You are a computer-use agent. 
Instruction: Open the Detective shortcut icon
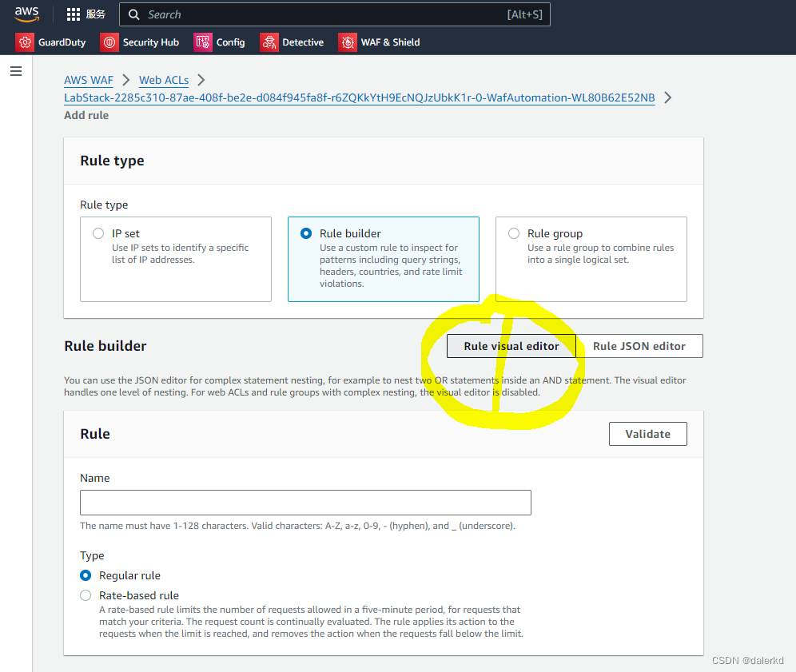coord(269,42)
